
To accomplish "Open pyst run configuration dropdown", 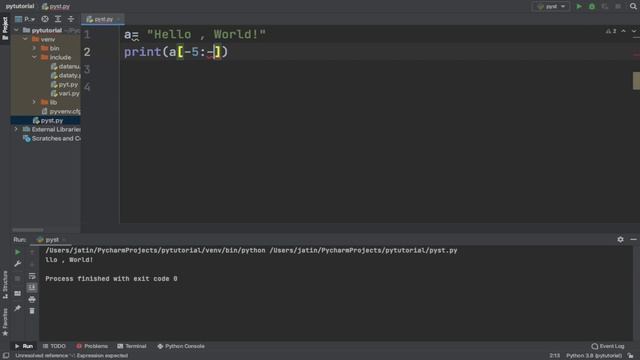I will click(x=551, y=7).
